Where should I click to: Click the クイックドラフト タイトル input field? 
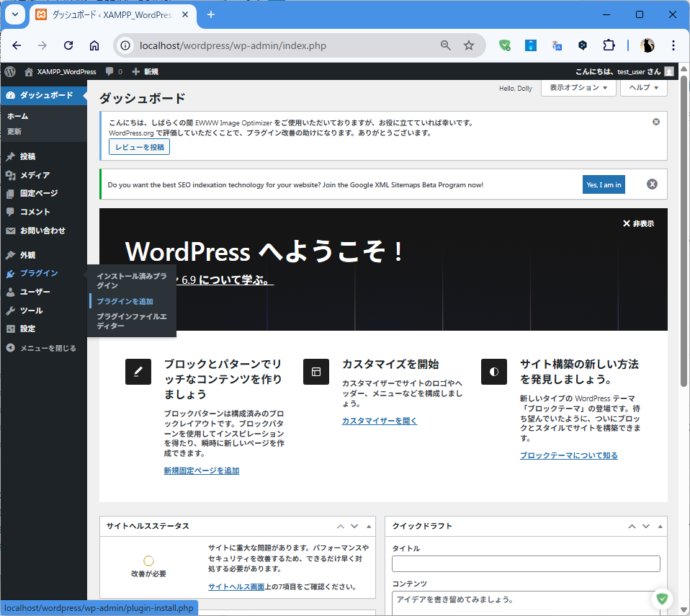526,563
